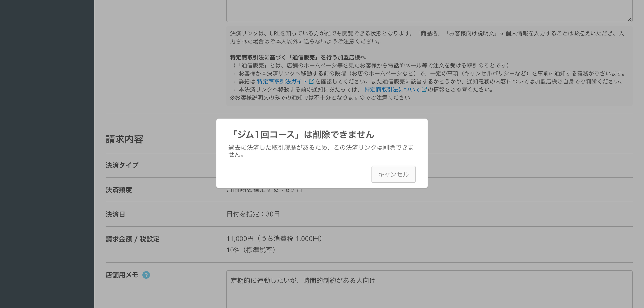The image size is (644, 308).
Task: Click the help icon next to 店舗用メモ
Action: (146, 275)
